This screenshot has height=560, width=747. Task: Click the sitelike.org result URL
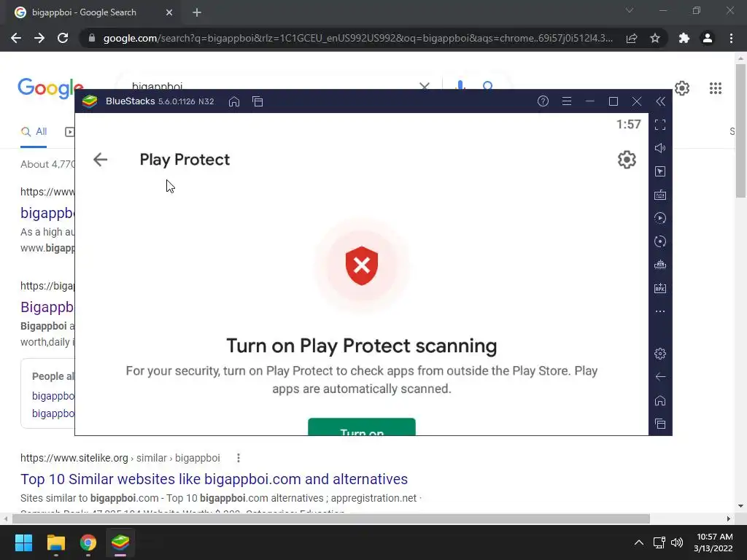(120, 458)
